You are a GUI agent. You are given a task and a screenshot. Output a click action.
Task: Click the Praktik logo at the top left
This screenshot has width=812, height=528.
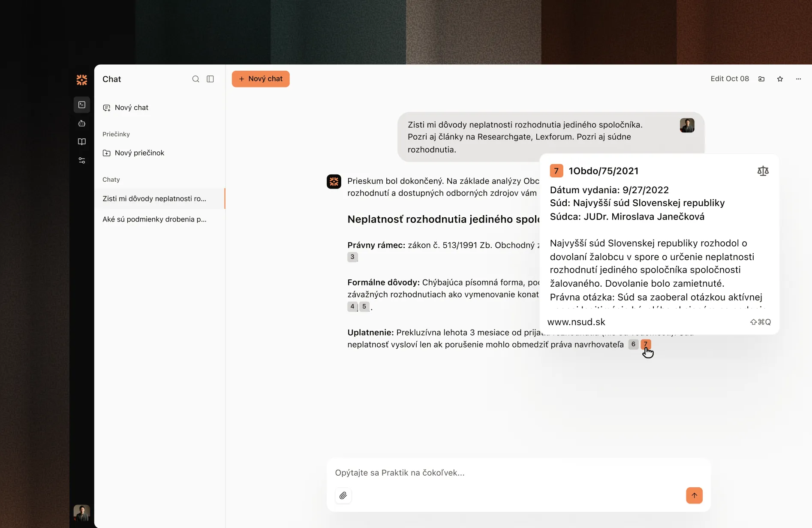point(82,80)
